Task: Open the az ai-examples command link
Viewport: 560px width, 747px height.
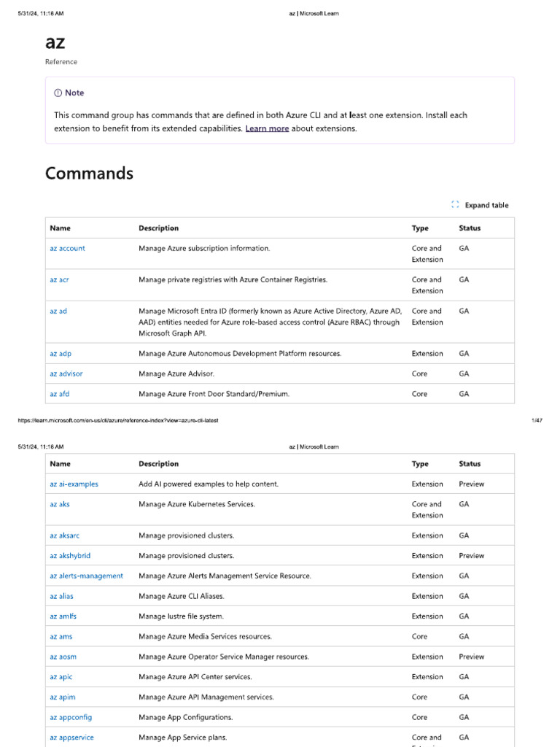Action: tap(74, 484)
